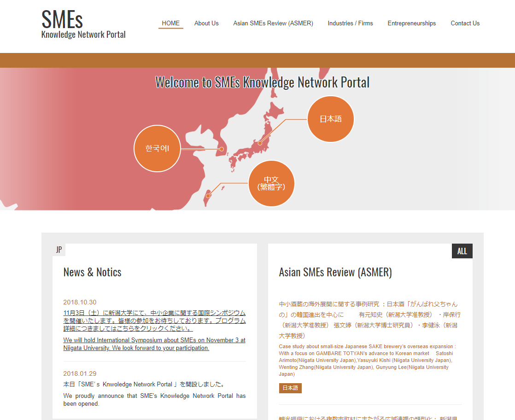Open English International Symposium announcement link
Screen dimensions: 515x420
point(154,344)
